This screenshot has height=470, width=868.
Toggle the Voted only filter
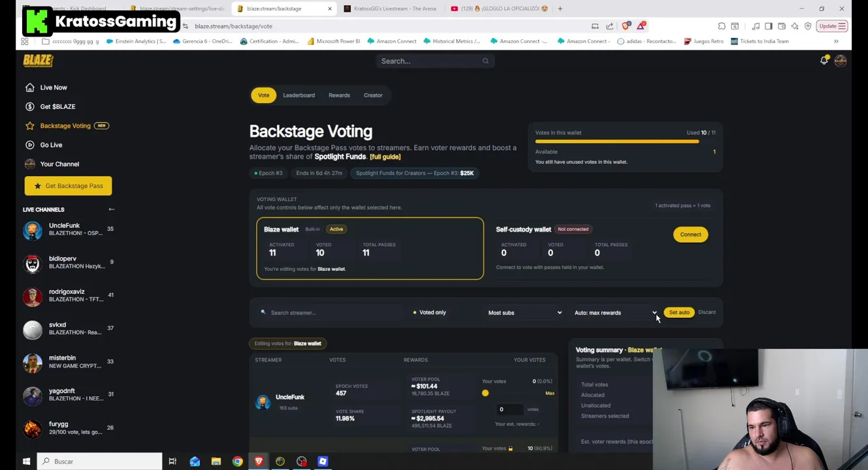[430, 313]
